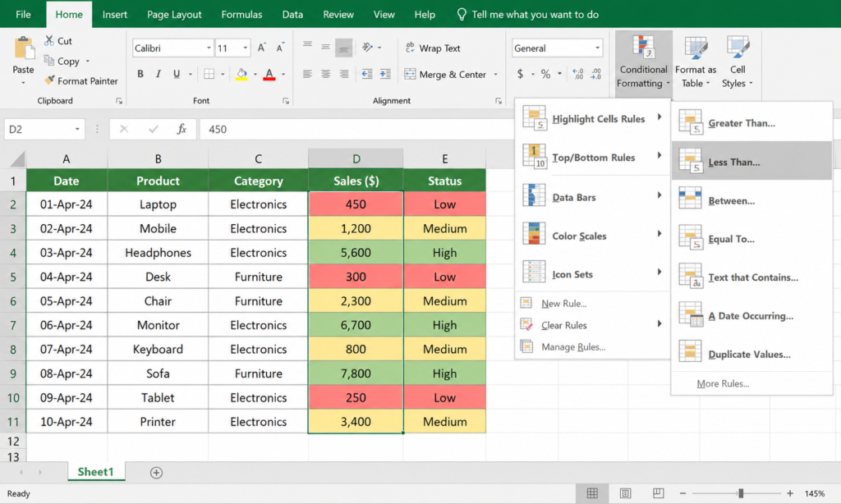The image size is (841, 504).
Task: Open the font size 11 dropdown
Action: (x=245, y=48)
